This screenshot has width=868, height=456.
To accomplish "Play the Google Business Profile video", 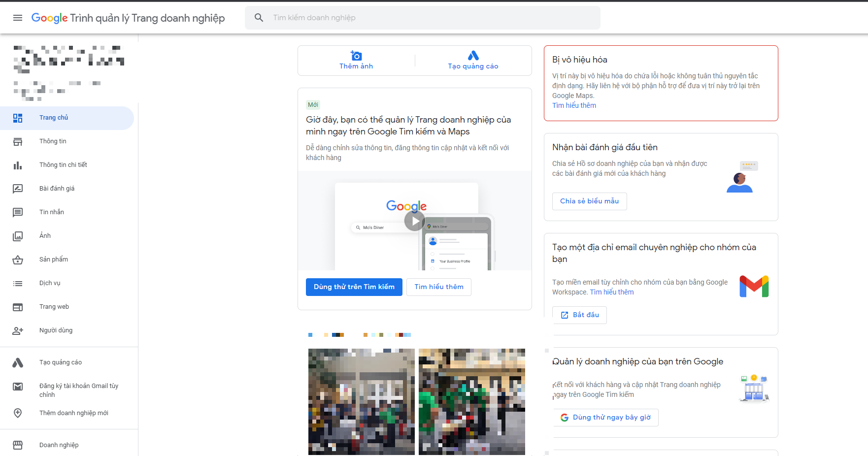I will point(415,221).
